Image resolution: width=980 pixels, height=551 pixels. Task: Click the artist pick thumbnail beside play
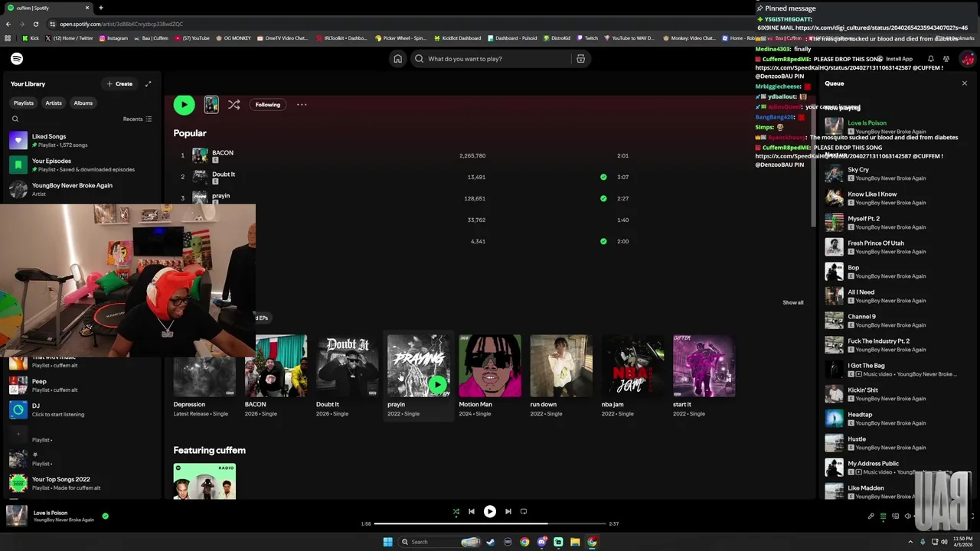[x=211, y=105]
